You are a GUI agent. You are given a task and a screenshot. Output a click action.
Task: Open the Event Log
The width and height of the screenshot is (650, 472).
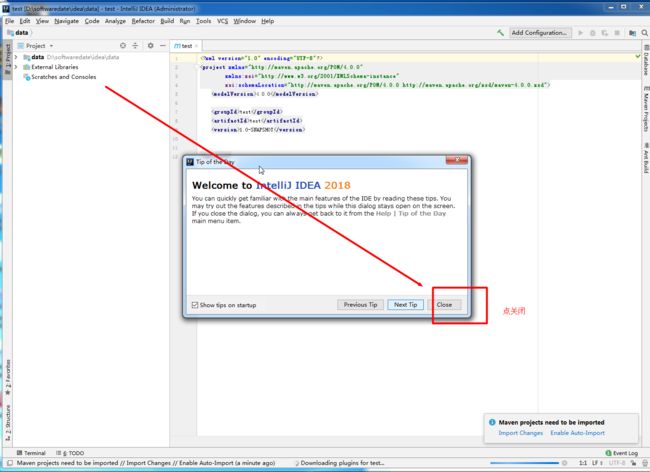[621, 453]
